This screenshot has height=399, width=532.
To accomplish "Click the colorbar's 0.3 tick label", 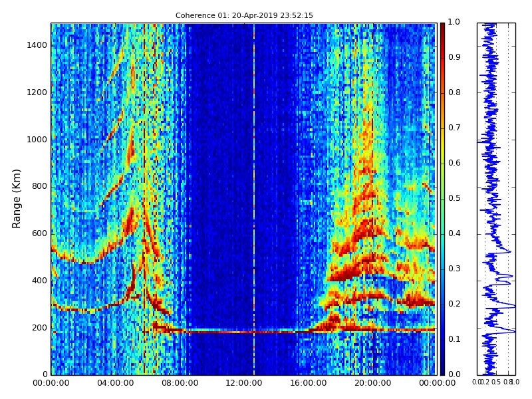I will pyautogui.click(x=454, y=269).
